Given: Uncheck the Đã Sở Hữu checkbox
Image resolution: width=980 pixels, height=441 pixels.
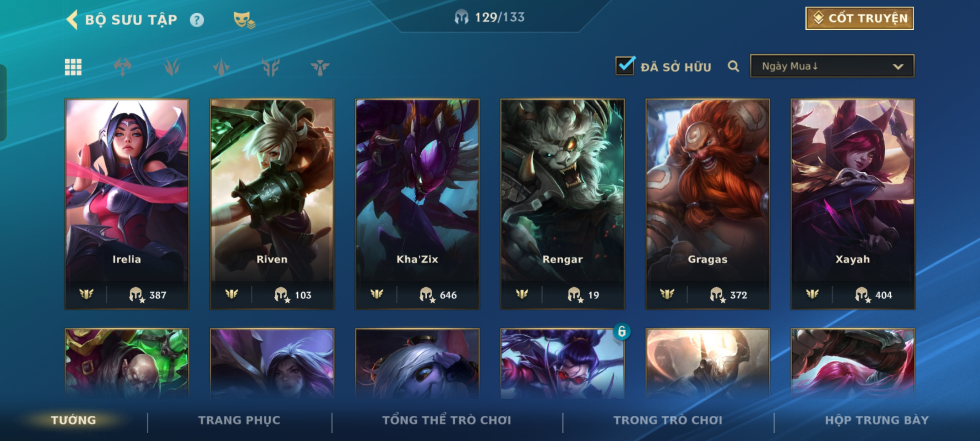Looking at the screenshot, I should (x=625, y=65).
